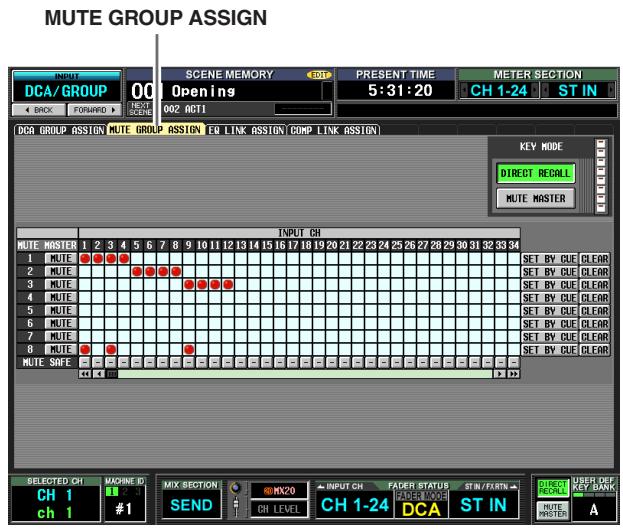Click the EDIT indicator in scene memory

click(319, 75)
